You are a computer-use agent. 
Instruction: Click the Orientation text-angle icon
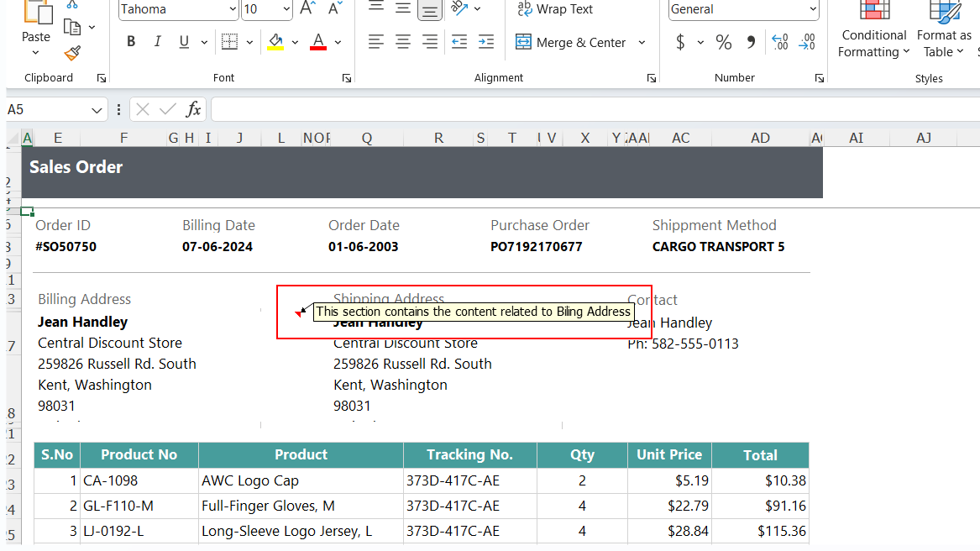(x=459, y=8)
